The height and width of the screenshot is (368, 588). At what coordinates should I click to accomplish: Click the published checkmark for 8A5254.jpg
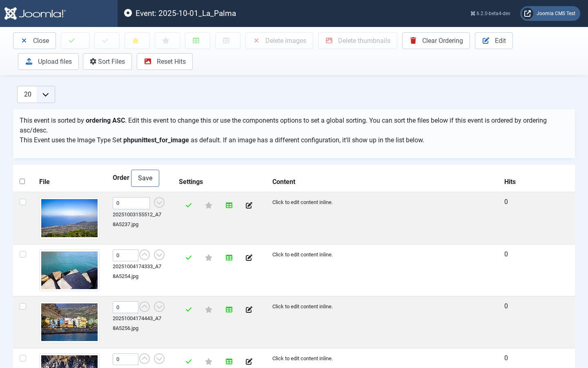tap(189, 258)
